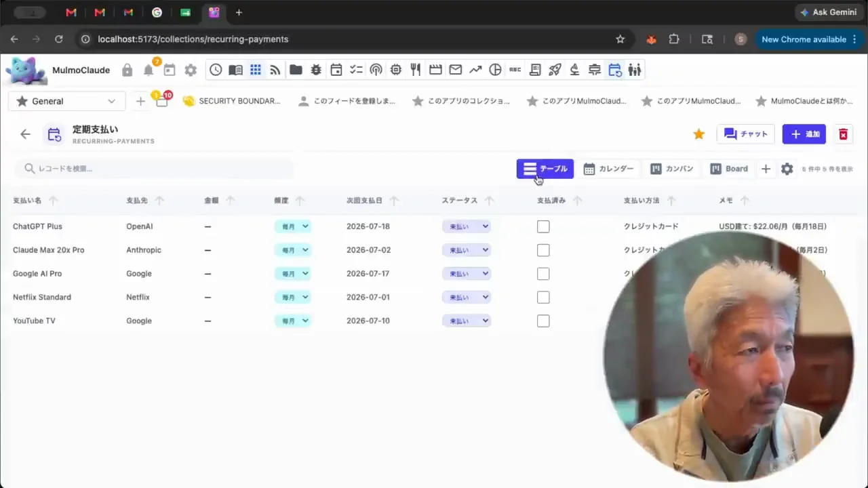Open the clock history icon in toolbar

216,70
